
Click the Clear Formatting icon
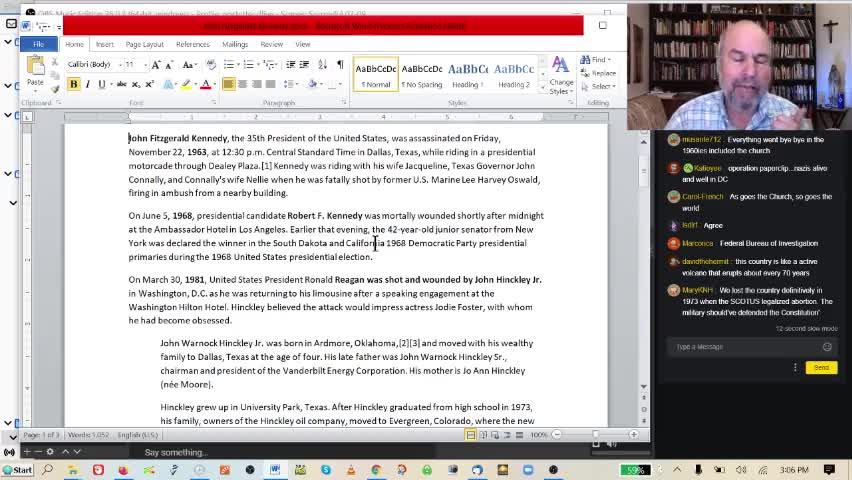[x=211, y=65]
